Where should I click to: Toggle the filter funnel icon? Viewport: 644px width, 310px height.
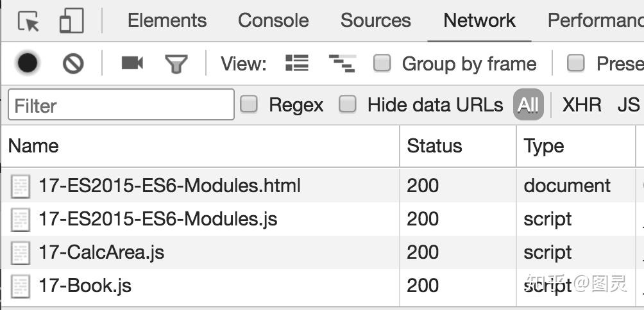tap(176, 63)
